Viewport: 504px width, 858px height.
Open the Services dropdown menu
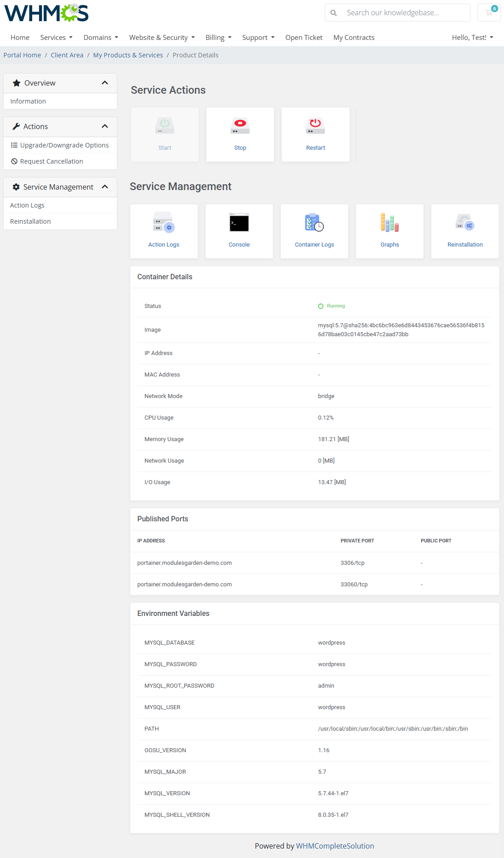[56, 38]
